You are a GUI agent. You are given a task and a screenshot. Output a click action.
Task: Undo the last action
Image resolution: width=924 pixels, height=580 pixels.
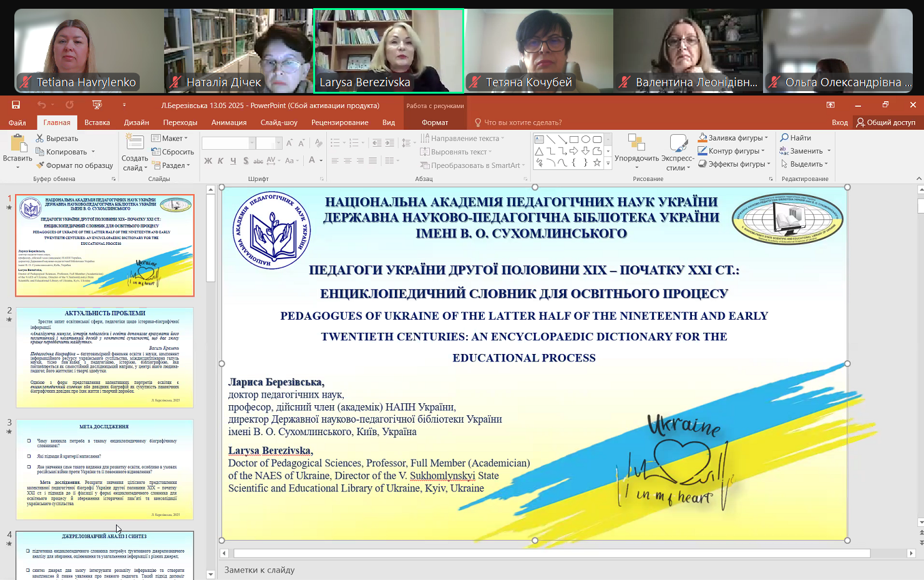(x=42, y=105)
